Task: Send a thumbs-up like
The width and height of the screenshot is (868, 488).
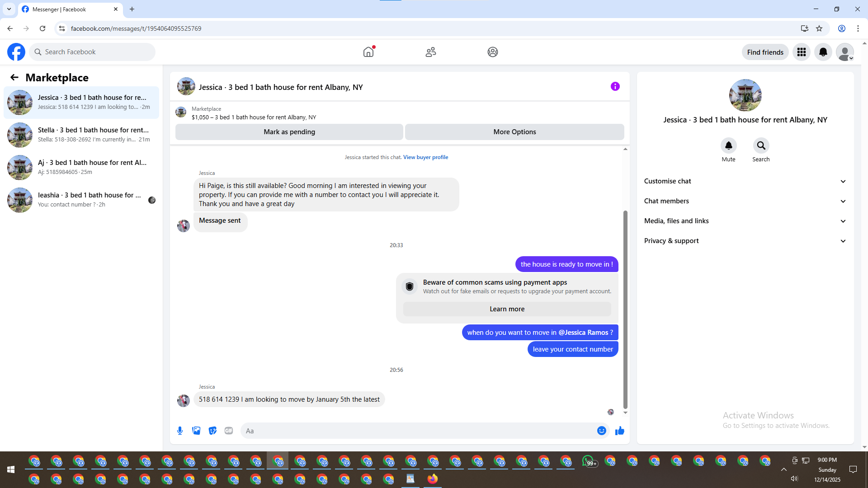Action: 619,431
